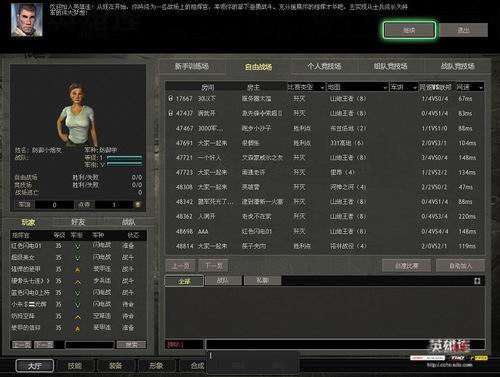
Task: Click the 军衔 progress bar
Action: (124, 164)
